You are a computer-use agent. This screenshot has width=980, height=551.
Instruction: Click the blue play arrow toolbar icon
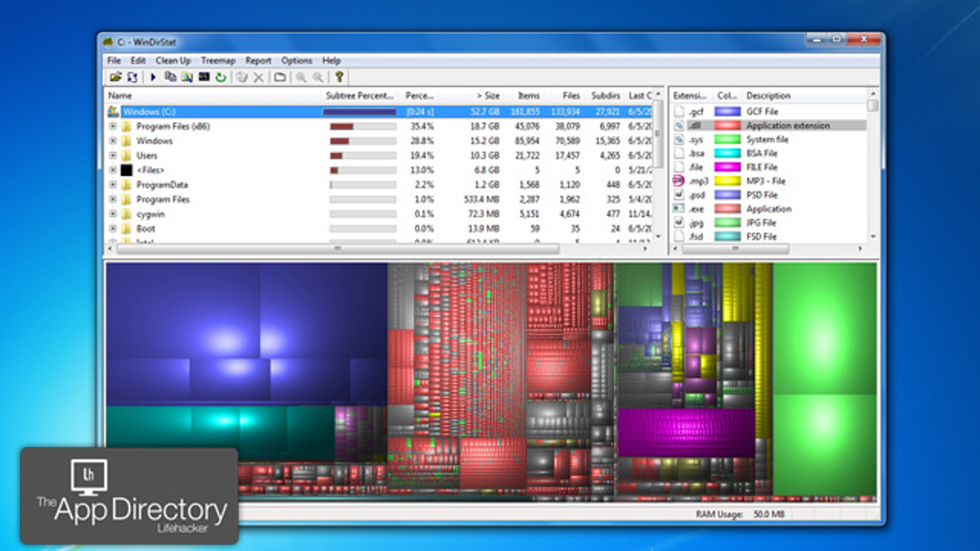pos(153,77)
